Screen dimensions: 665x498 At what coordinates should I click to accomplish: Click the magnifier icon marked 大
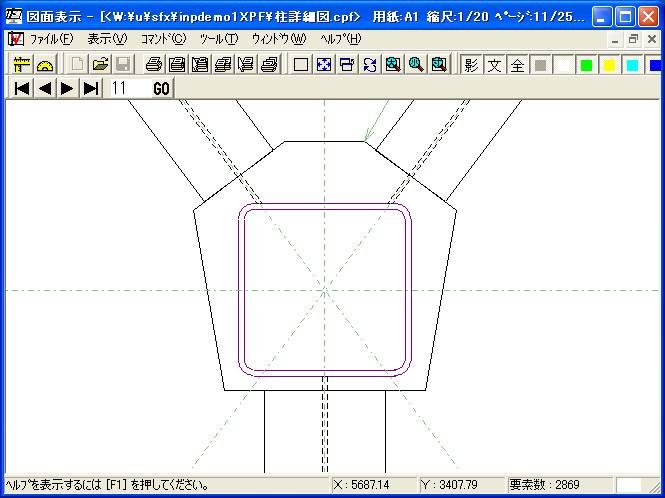click(393, 65)
